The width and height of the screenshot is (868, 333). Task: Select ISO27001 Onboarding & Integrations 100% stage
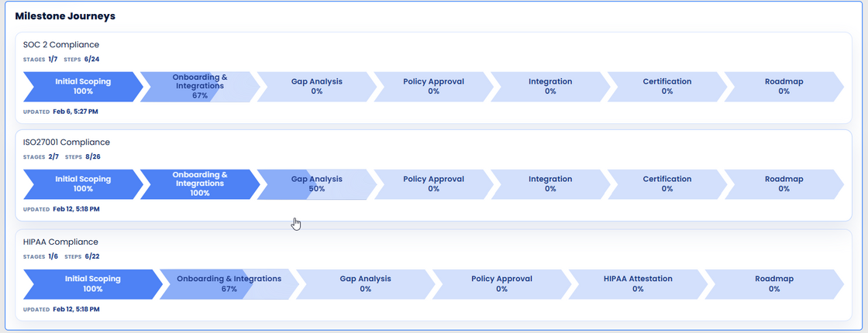coord(200,184)
